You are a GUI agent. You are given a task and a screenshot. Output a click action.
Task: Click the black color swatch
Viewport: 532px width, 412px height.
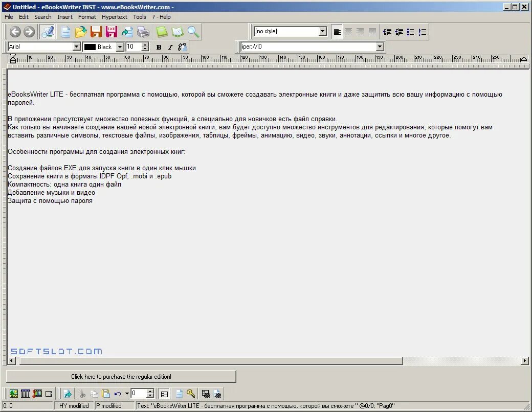tap(90, 47)
